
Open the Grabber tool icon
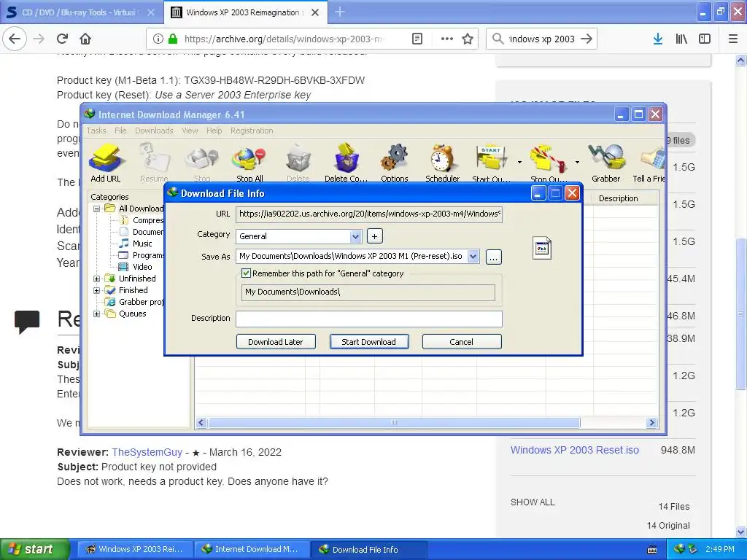click(x=606, y=163)
